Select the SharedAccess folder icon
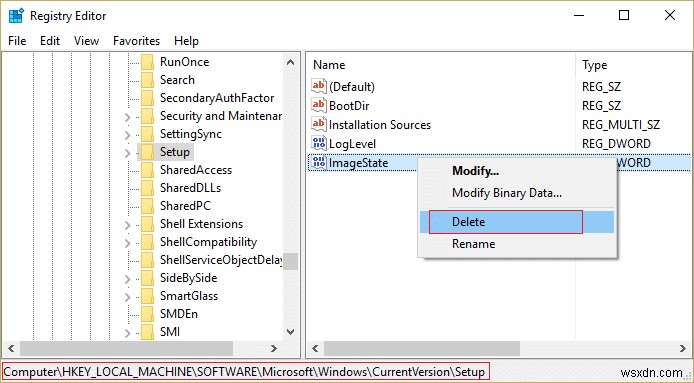The width and height of the screenshot is (694, 383). click(x=147, y=170)
